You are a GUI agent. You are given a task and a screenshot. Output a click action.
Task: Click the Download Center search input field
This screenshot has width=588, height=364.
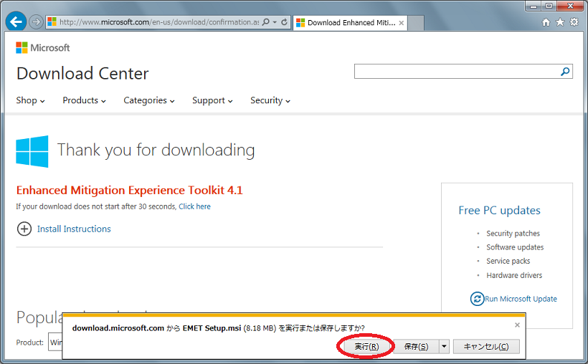[x=455, y=71]
